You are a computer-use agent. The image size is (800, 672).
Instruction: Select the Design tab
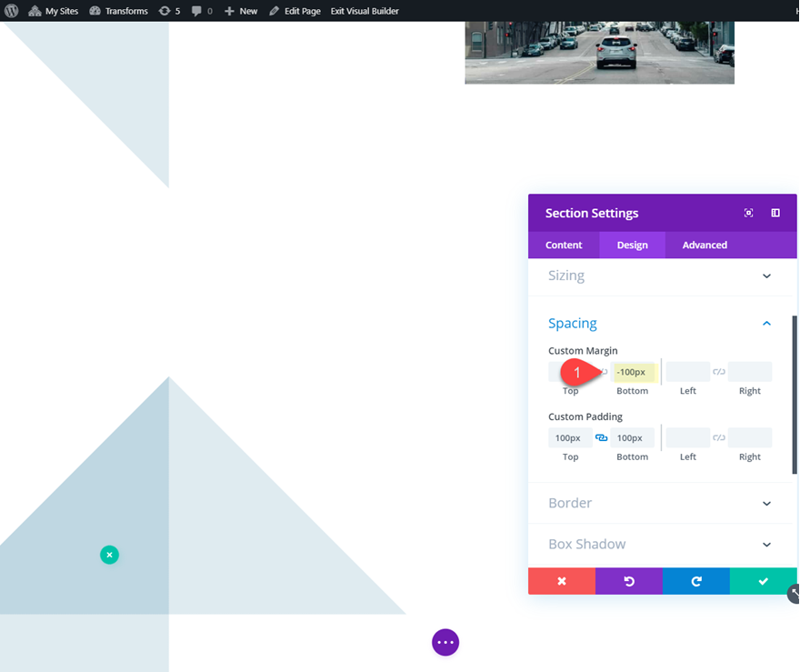(x=632, y=245)
